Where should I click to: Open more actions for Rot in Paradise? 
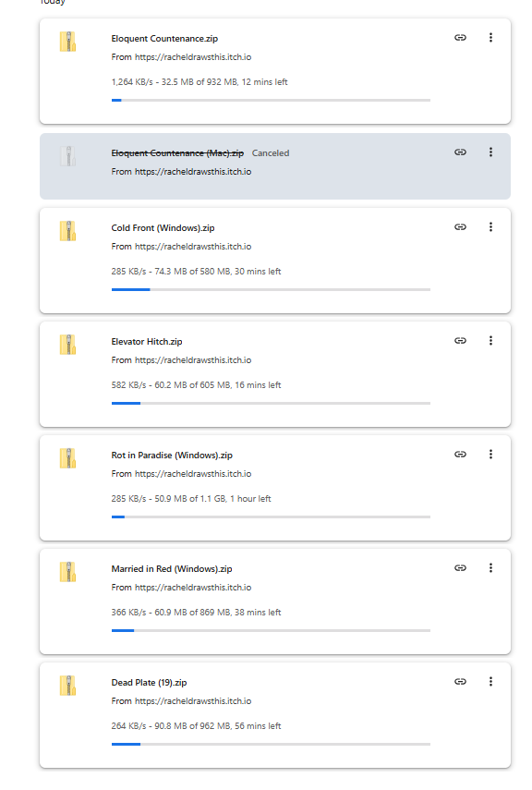coord(490,455)
